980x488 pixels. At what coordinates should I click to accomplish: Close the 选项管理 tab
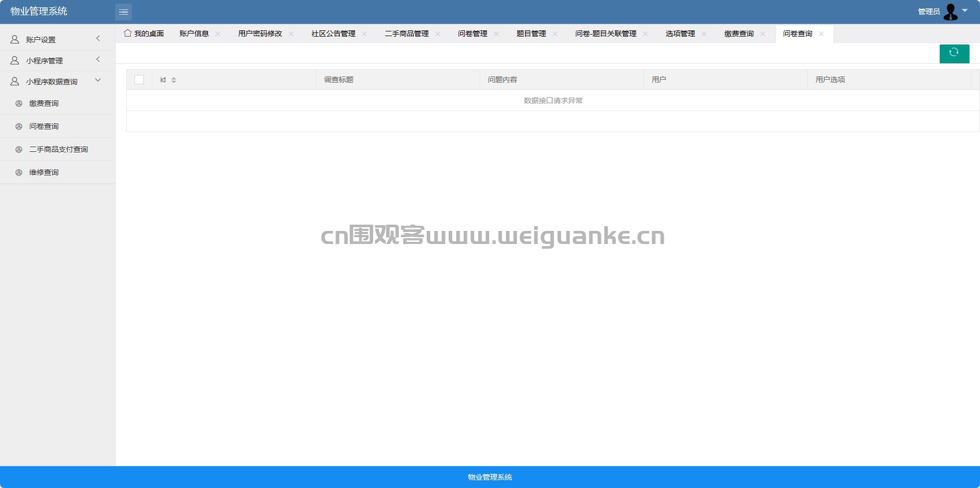[x=704, y=34]
